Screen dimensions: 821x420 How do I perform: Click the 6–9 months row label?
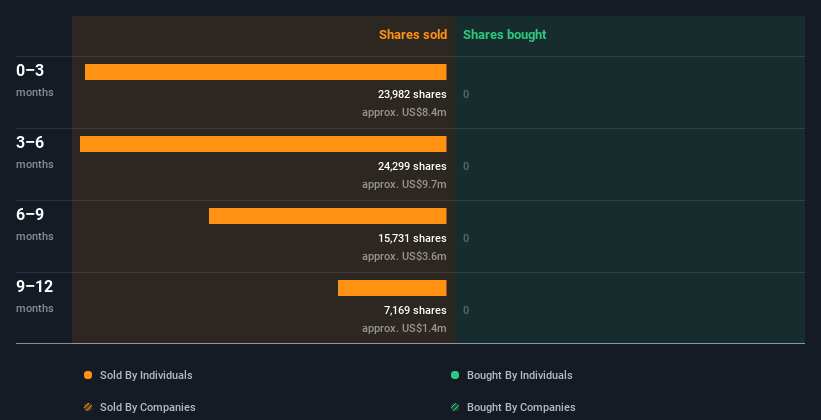coord(35,225)
